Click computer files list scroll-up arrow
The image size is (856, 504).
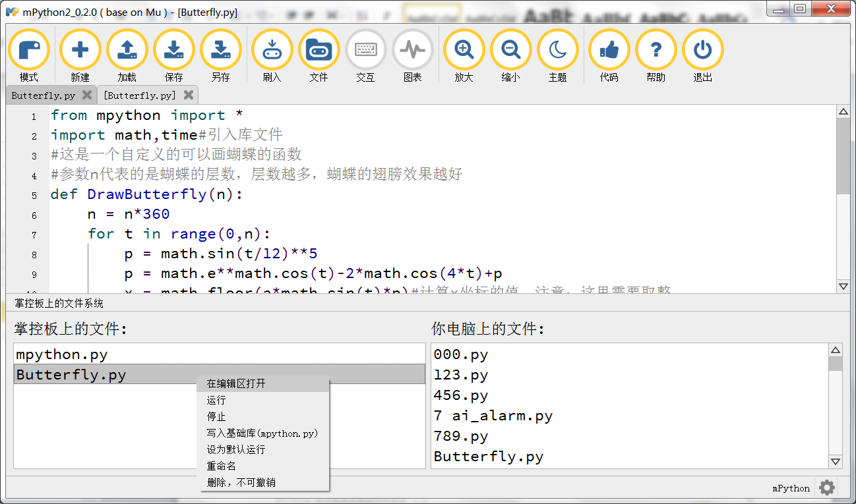[x=836, y=350]
